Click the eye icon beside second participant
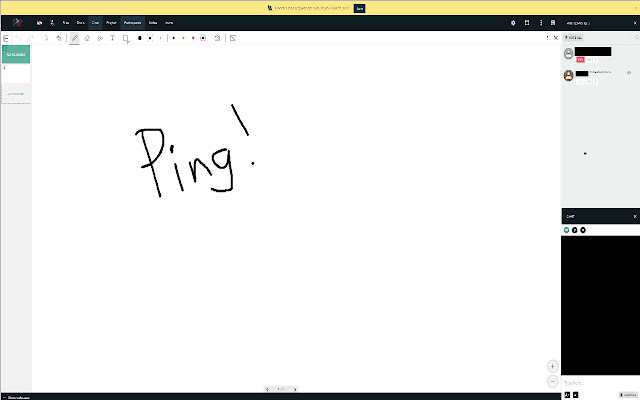640x400 pixels. click(x=629, y=73)
